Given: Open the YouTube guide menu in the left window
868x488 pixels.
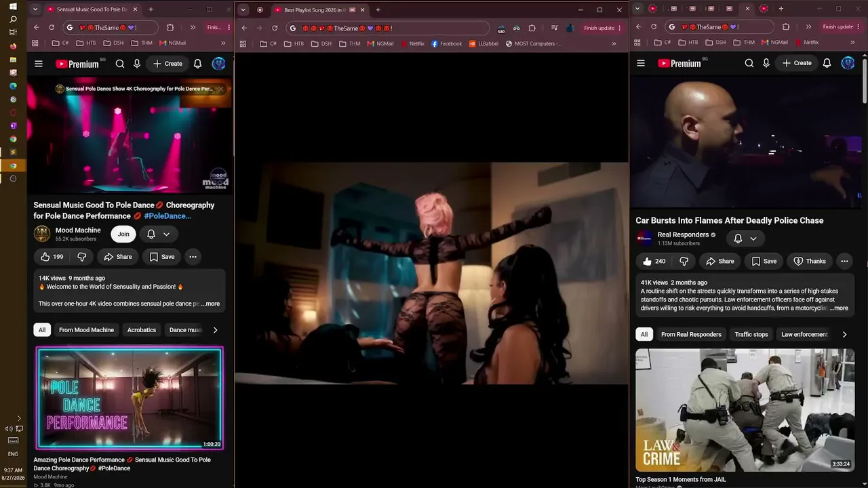Looking at the screenshot, I should (x=39, y=64).
